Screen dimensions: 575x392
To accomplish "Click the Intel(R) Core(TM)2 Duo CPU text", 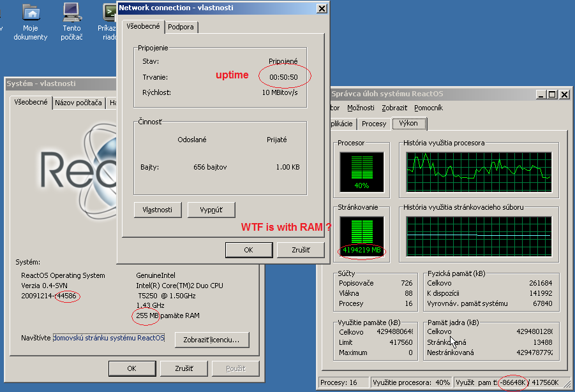I will pos(179,286).
